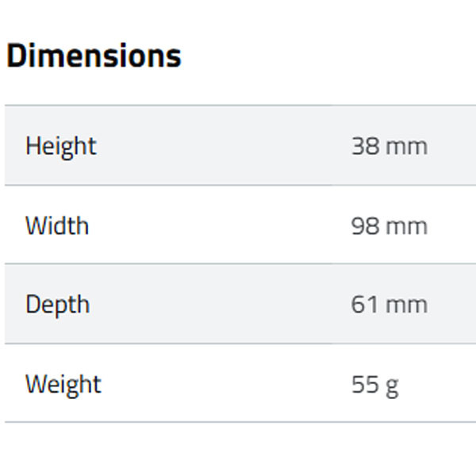Click the divider line below the Weight row
The height and width of the screenshot is (476, 476).
(x=238, y=422)
